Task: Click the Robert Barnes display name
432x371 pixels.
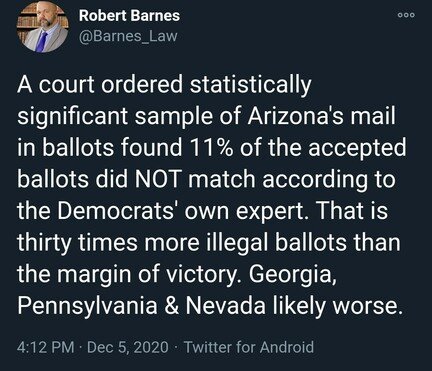Action: [x=129, y=16]
